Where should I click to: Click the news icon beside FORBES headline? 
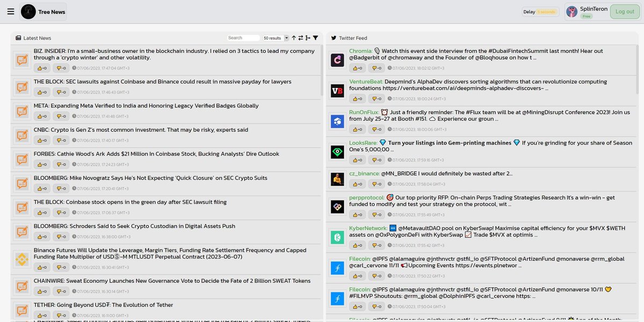(x=22, y=160)
